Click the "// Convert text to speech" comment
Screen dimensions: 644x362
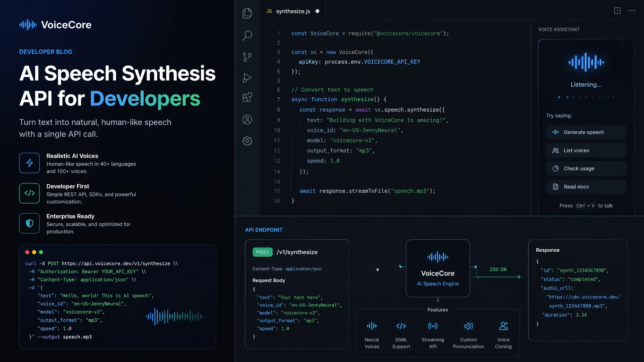(332, 90)
